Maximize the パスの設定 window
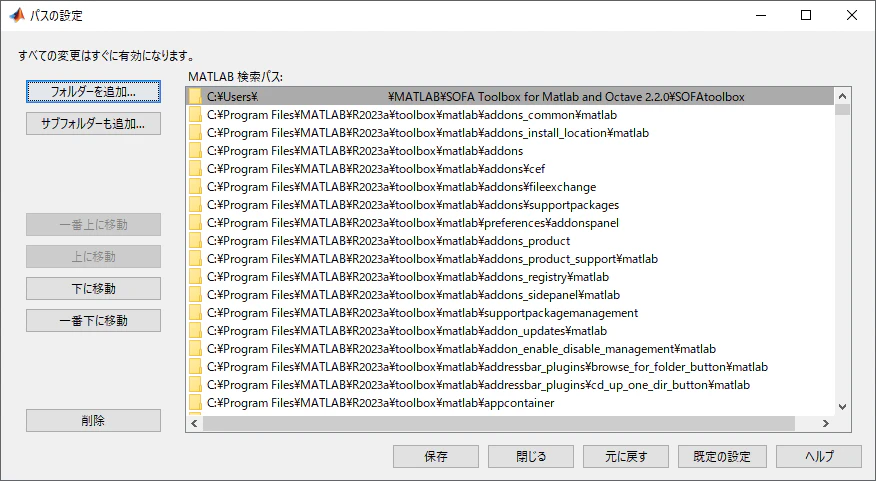Image resolution: width=876 pixels, height=481 pixels. click(806, 15)
